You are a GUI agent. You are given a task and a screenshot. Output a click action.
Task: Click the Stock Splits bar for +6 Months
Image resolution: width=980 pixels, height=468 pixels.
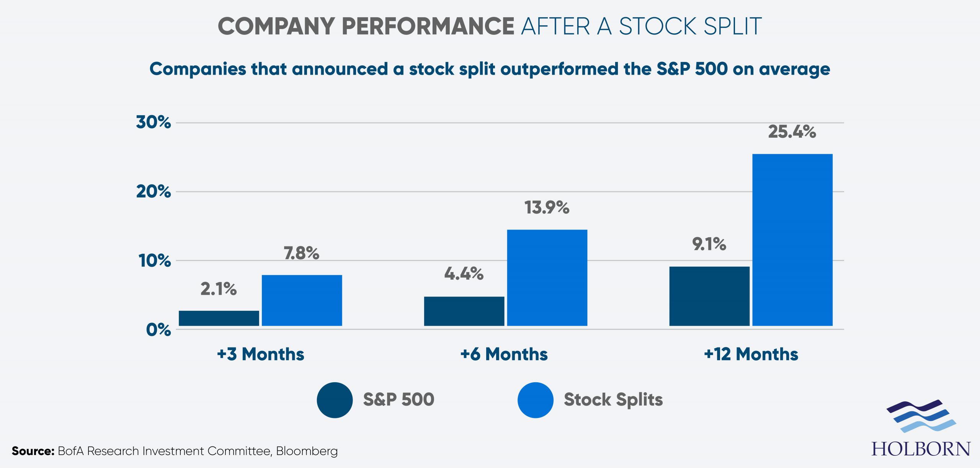547,277
